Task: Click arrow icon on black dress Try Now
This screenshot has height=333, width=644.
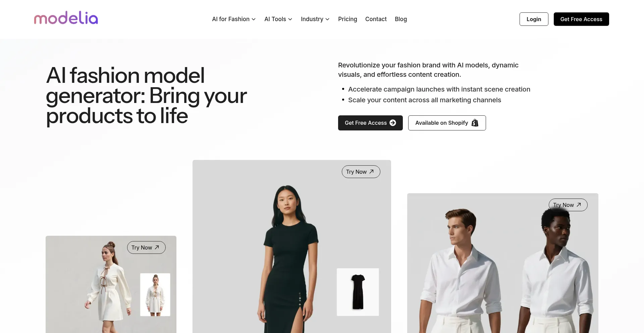Action: pos(372,171)
